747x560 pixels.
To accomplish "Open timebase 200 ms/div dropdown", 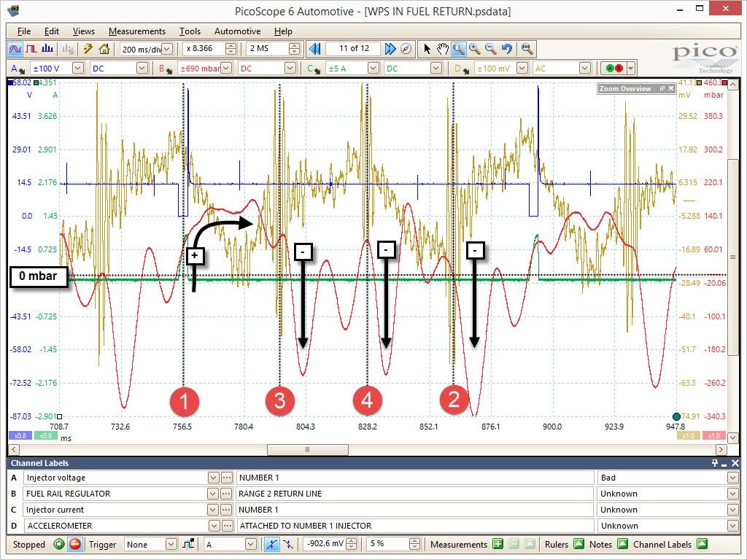I will (x=167, y=49).
